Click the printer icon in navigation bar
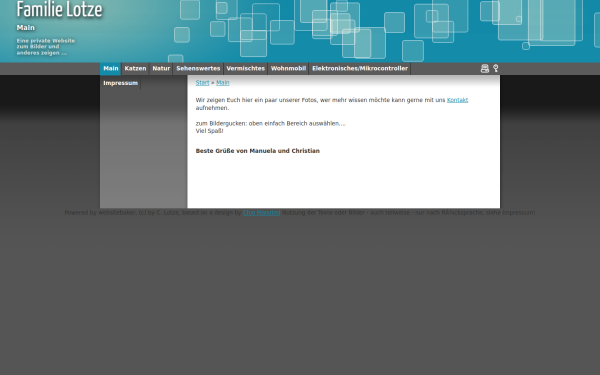The width and height of the screenshot is (600, 375). (x=484, y=68)
